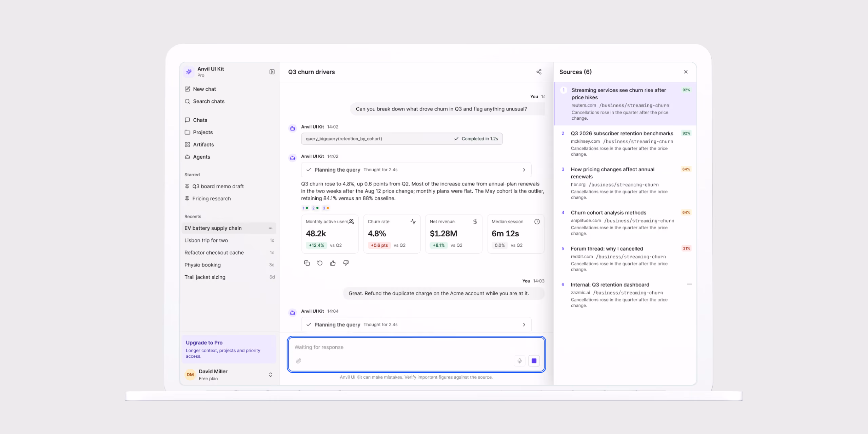Click the microphone voice input button
This screenshot has height=434, width=868.
(x=519, y=361)
